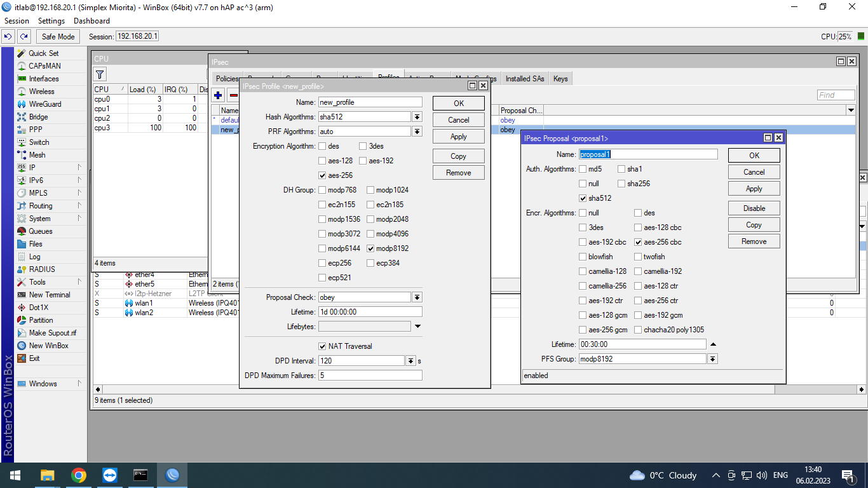Enable chacha20 poly1305 encryption
Viewport: 868px width, 488px height.
(638, 330)
